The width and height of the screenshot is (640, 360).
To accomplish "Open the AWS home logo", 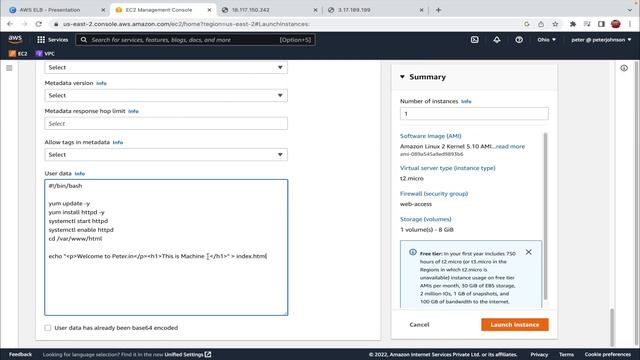I will [15, 39].
